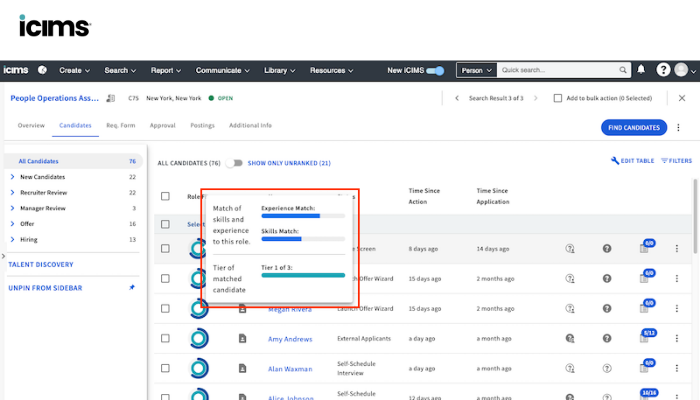Expand the Recruiter Review group

(x=12, y=192)
